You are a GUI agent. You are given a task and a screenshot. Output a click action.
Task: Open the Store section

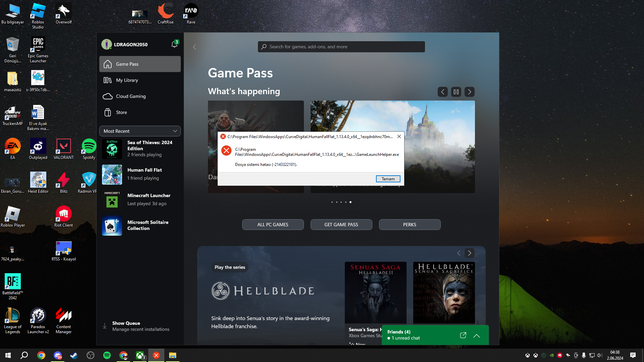[121, 112]
